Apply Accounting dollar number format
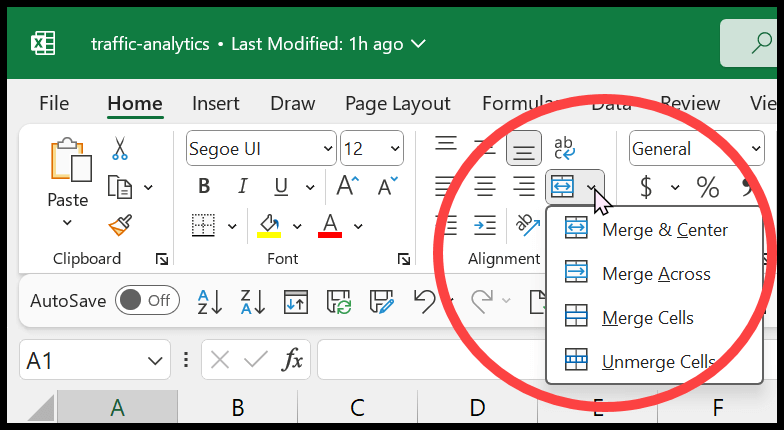 point(646,187)
